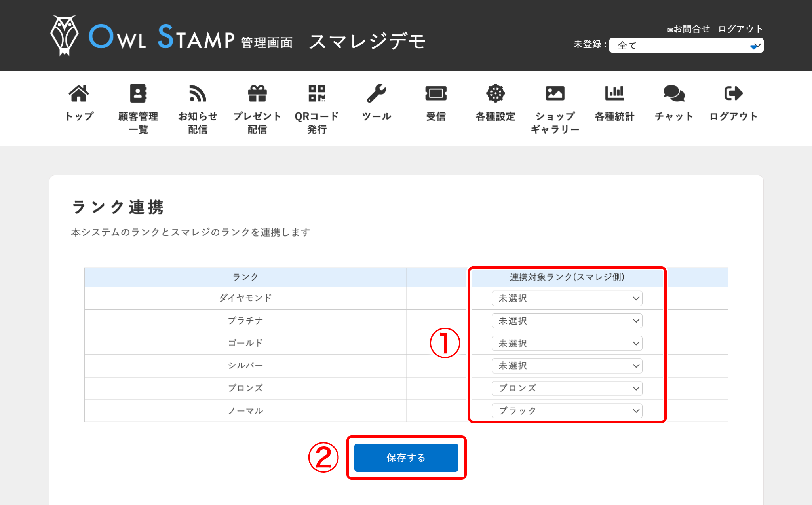Open various settings via the wheel icon
812x505 pixels.
coord(495,94)
